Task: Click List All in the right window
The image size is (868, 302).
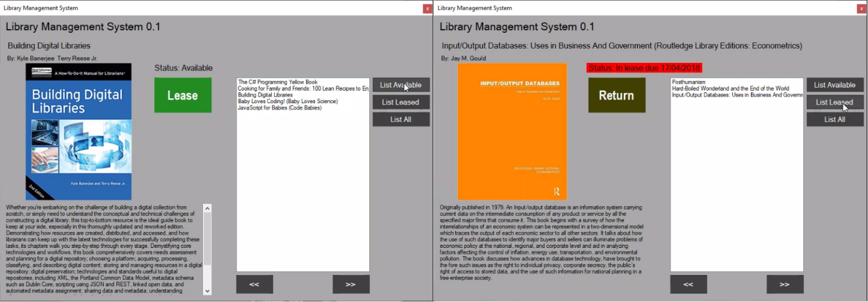Action: coord(835,119)
